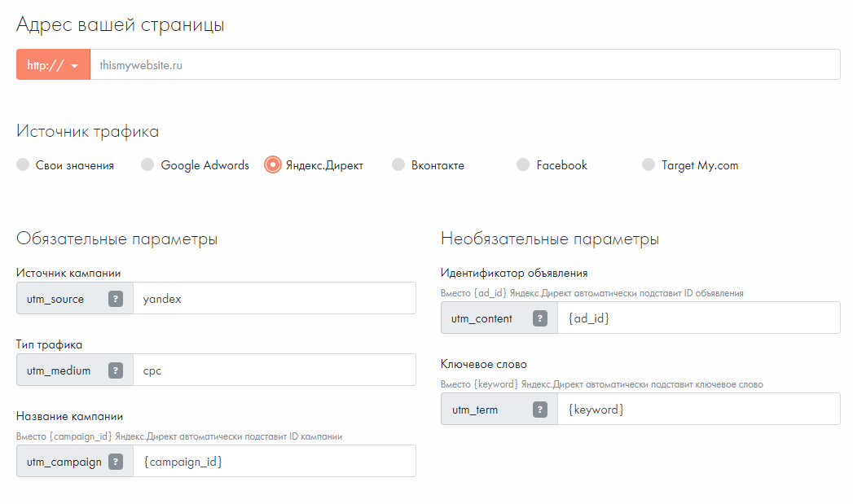Click the Обязательные параметры heading

(117, 239)
